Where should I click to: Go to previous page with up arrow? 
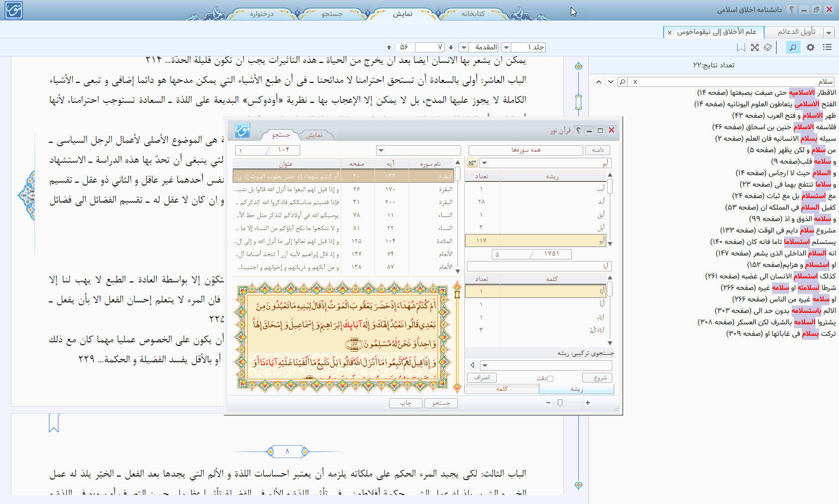(389, 47)
